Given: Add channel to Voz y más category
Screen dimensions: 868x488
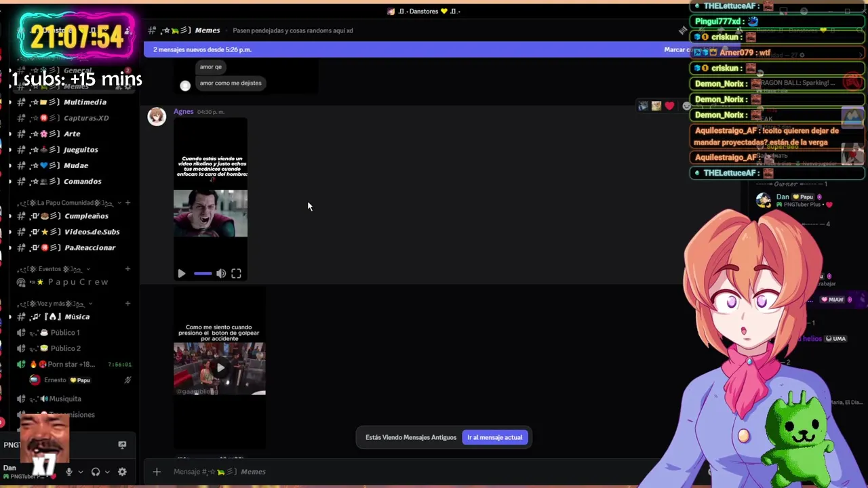Looking at the screenshot, I should coord(127,304).
